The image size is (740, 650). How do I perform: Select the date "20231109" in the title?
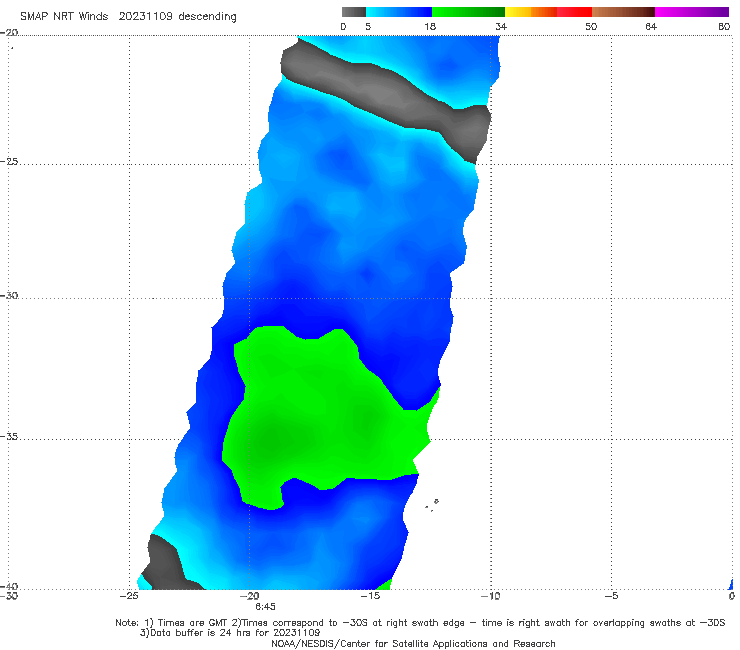tap(145, 16)
